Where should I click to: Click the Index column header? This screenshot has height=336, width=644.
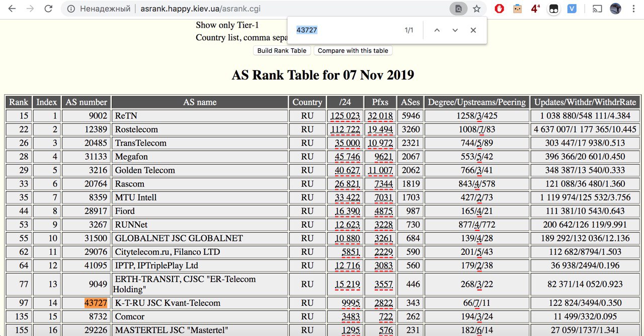coord(47,102)
